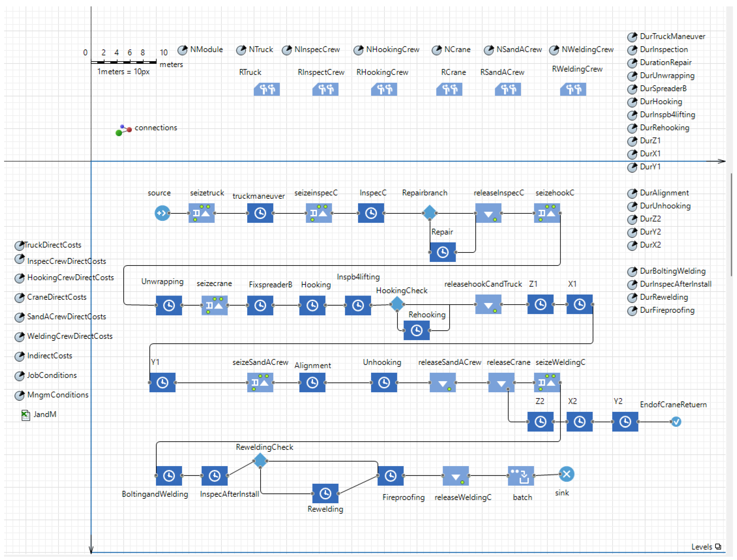Click the Repairbranch diamond node

429,212
